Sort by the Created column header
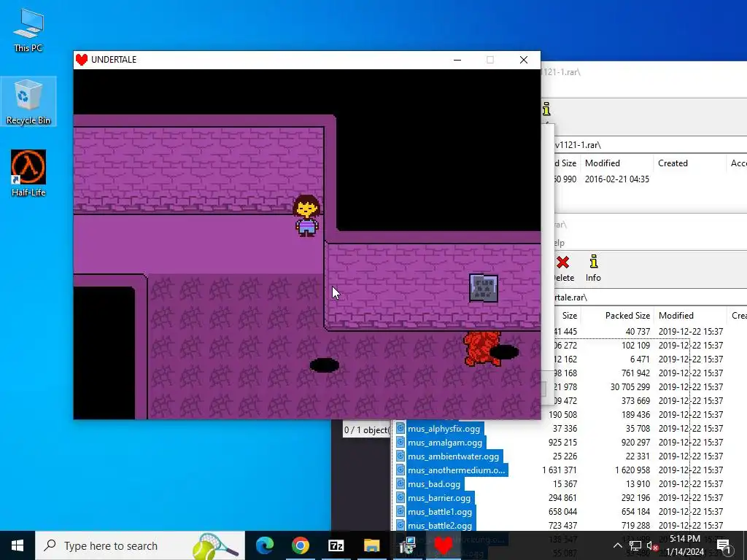Screen dimensions: 747x560 (673, 163)
